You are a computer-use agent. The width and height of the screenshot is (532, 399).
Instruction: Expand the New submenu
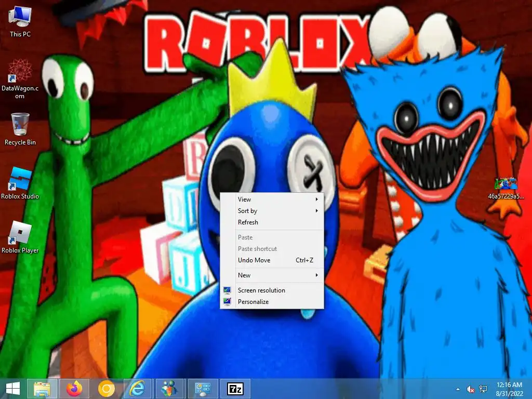tap(272, 275)
